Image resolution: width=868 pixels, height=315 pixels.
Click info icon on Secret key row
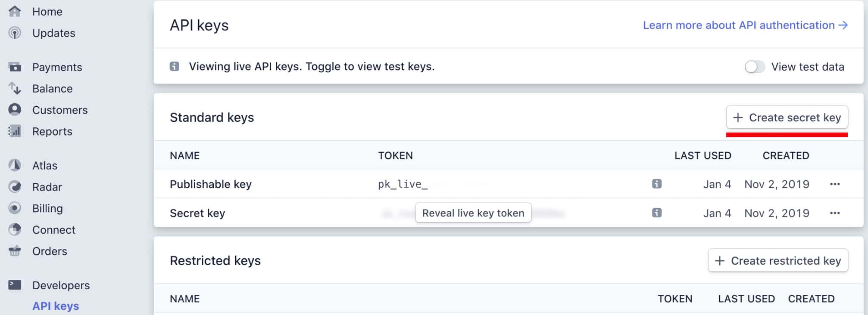(x=656, y=213)
